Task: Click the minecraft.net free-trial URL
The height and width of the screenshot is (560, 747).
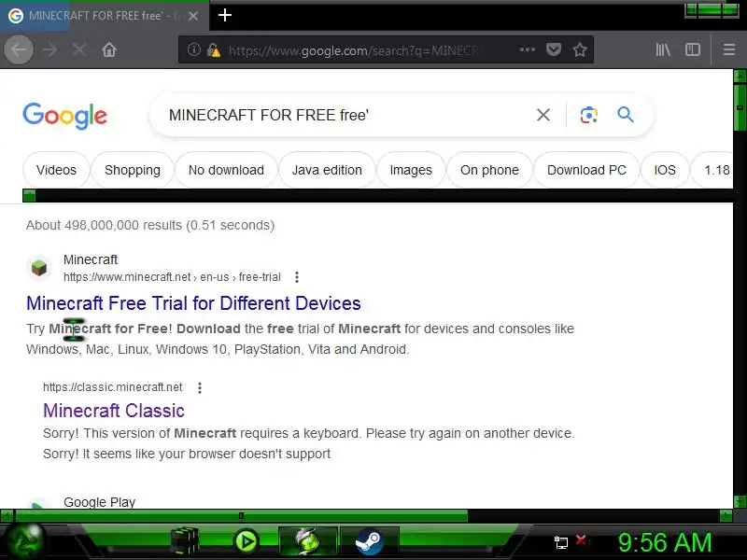Action: click(x=172, y=277)
